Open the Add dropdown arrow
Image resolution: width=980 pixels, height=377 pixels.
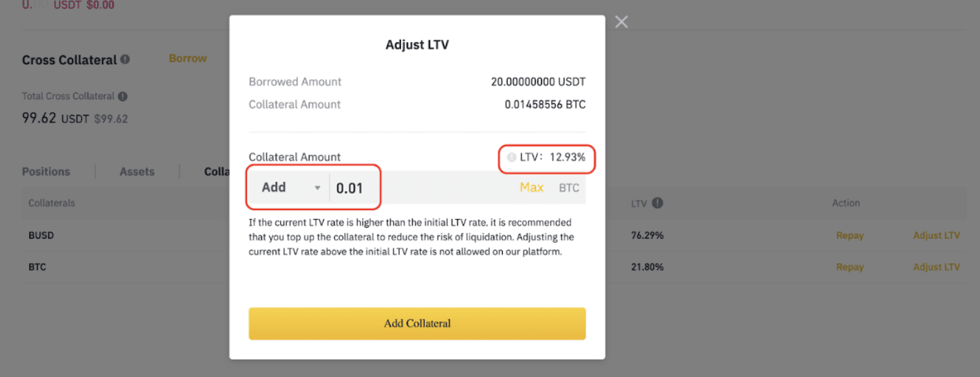[x=317, y=188]
